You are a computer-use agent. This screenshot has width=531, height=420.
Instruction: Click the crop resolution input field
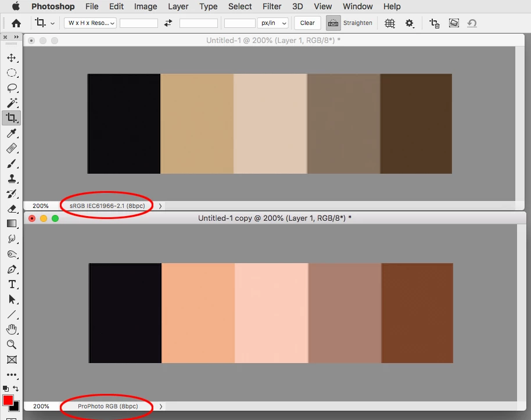[240, 23]
